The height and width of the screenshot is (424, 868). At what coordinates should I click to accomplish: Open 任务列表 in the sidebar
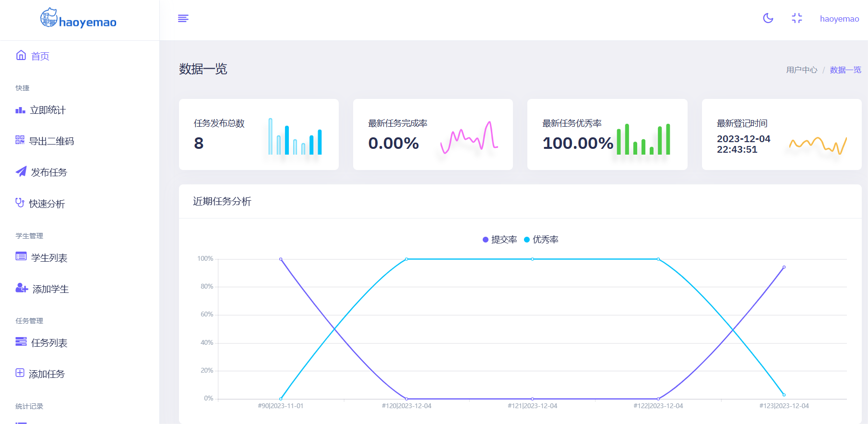[x=49, y=343]
